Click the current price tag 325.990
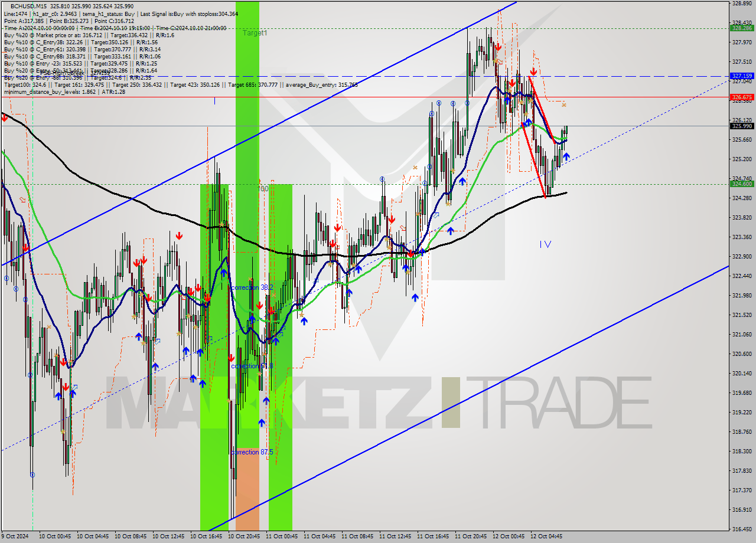The image size is (756, 543). (x=742, y=126)
